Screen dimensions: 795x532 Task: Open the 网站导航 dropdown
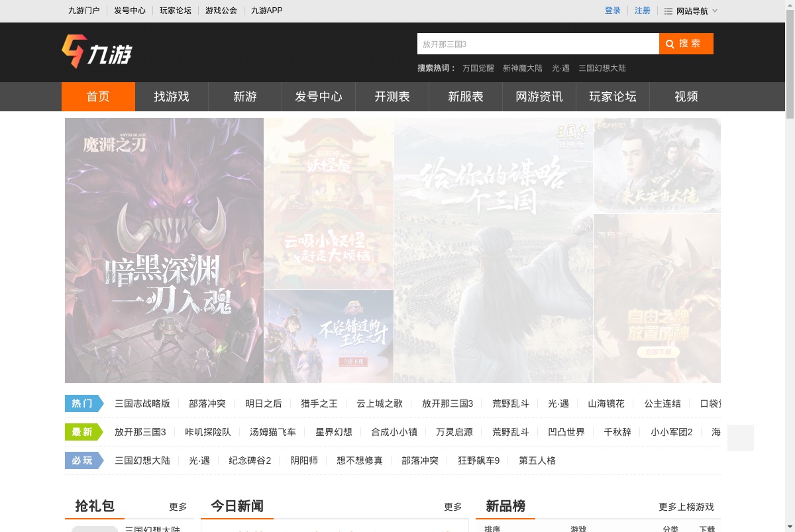click(691, 11)
